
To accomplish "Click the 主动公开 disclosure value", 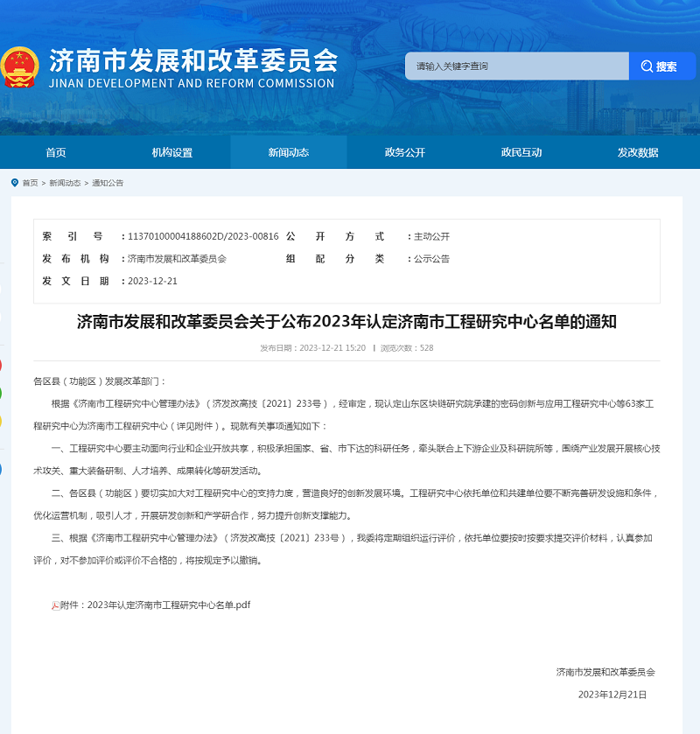I will 431,236.
